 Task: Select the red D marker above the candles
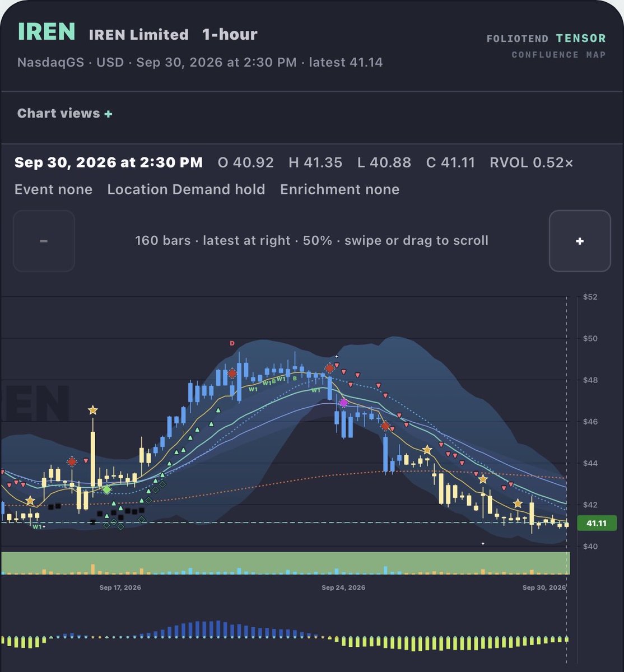(x=232, y=343)
